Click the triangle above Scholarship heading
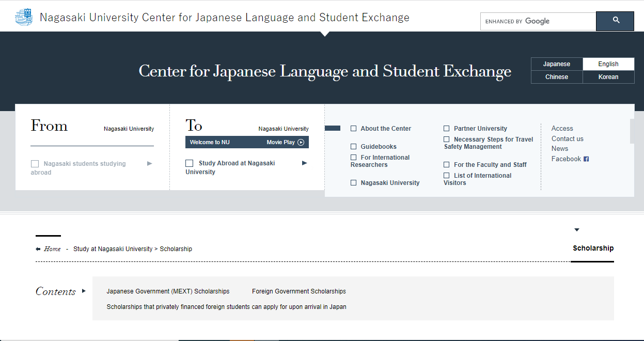The height and width of the screenshot is (341, 644). (577, 230)
